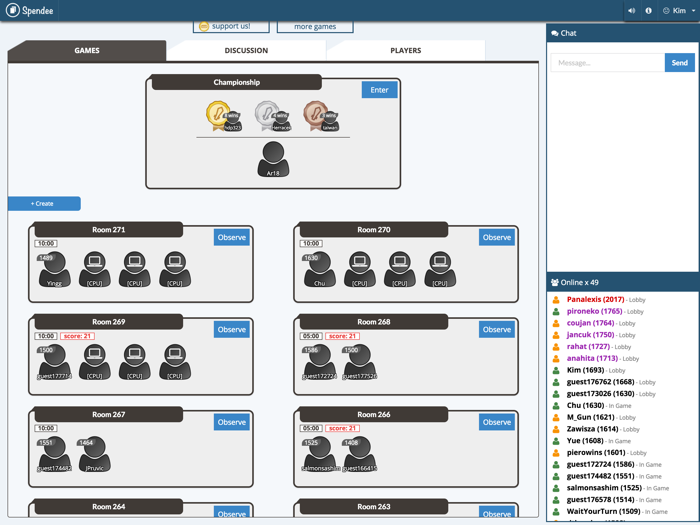Click the user icon beside Panalexis
Image resolution: width=700 pixels, height=525 pixels.
556,300
